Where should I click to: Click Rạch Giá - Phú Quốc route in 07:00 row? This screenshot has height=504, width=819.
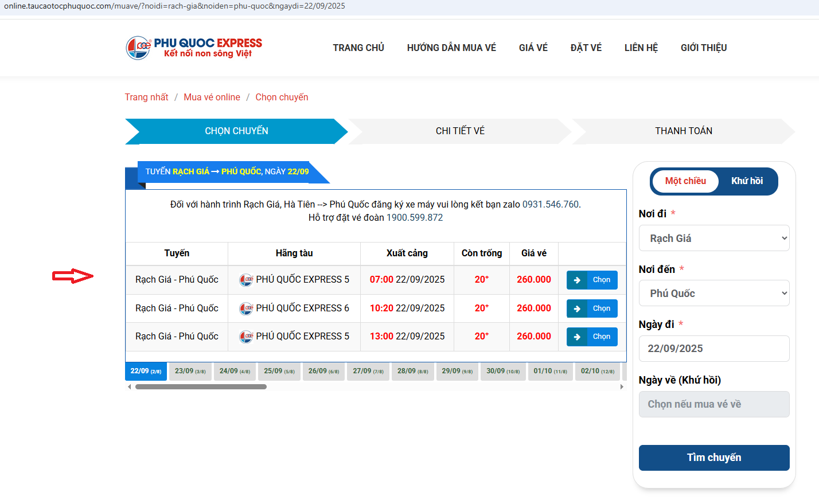(177, 280)
